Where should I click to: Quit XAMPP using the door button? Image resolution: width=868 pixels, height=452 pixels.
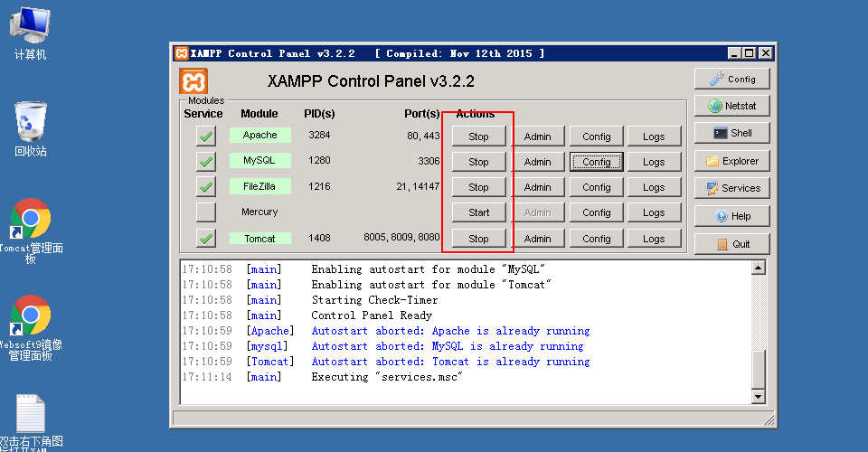click(732, 244)
